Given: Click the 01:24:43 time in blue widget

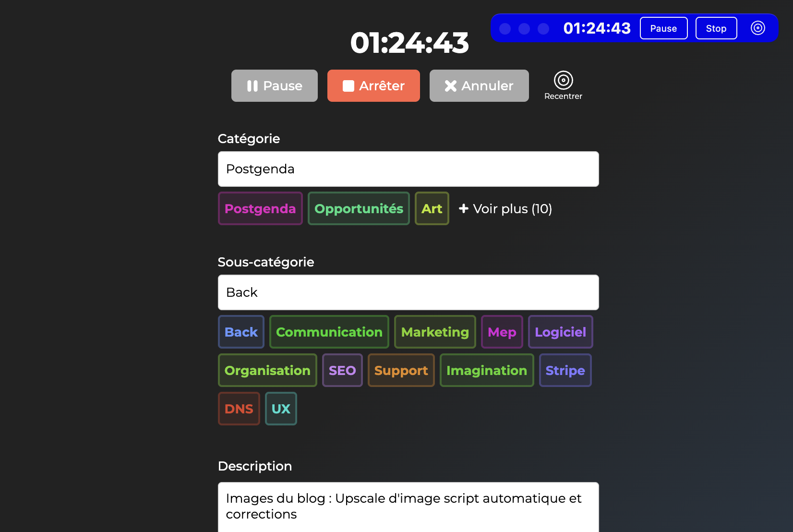Looking at the screenshot, I should point(597,28).
